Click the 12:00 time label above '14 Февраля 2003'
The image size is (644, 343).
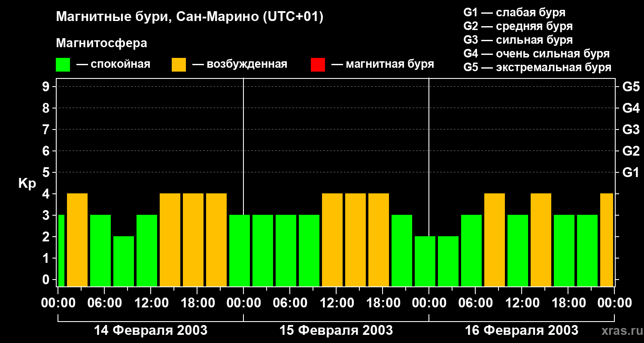151,303
